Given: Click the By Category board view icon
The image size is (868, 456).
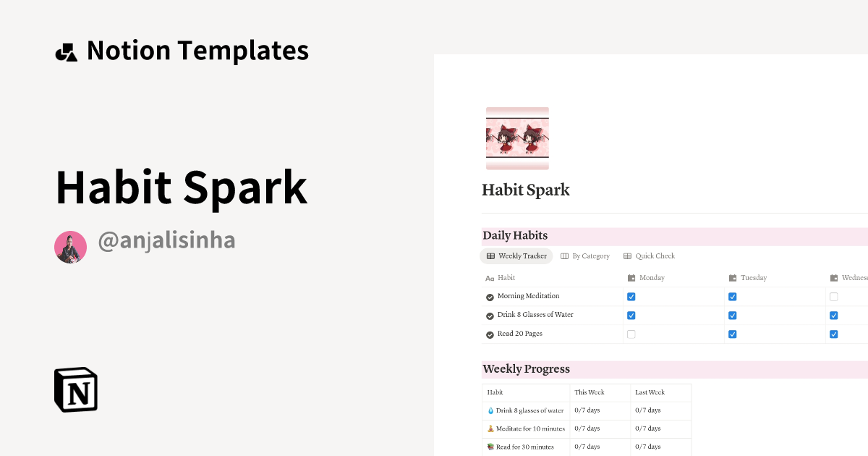Looking at the screenshot, I should click(566, 256).
